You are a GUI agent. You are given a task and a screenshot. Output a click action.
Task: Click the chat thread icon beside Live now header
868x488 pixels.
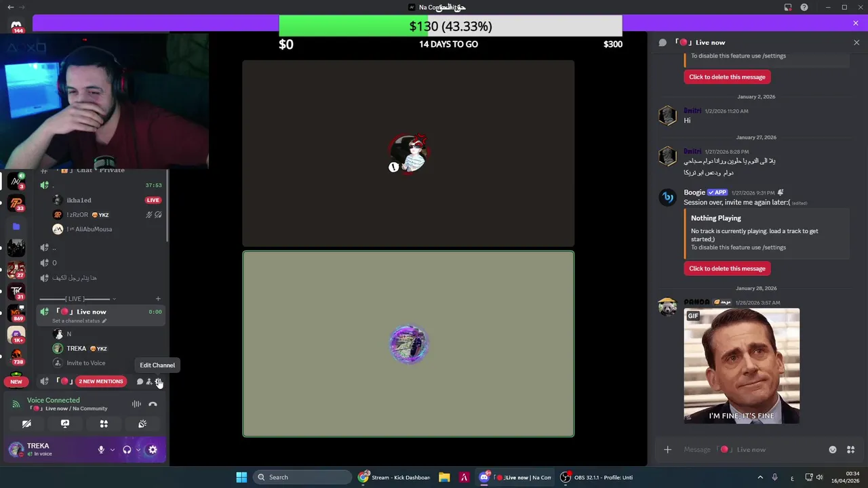click(663, 42)
